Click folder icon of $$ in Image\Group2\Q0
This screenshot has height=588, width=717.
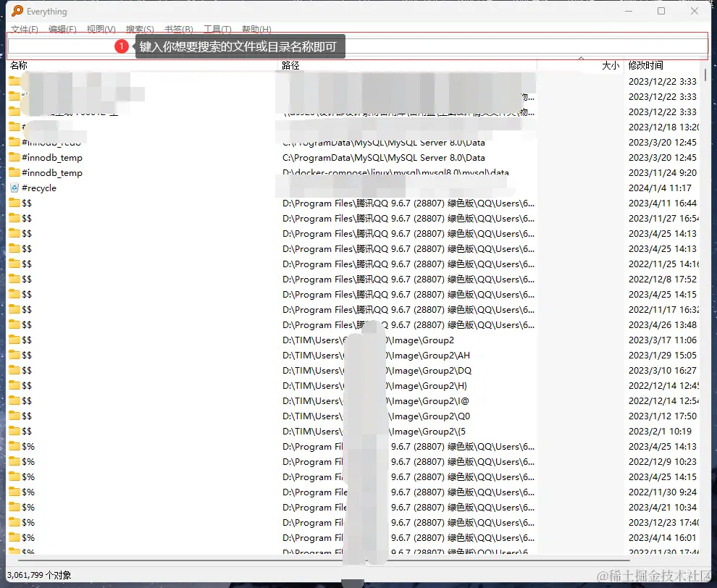point(14,416)
